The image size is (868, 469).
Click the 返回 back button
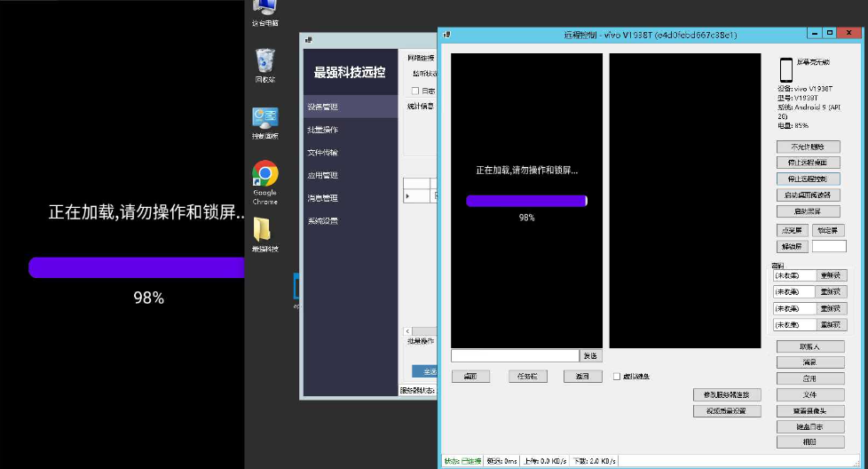[582, 377]
